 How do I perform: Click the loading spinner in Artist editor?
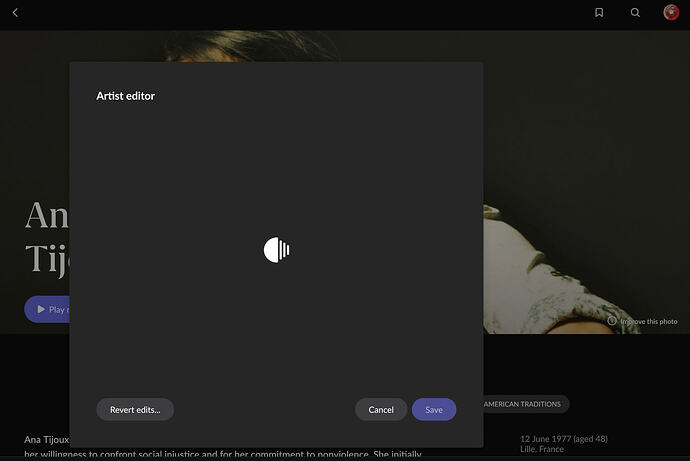coord(276,250)
